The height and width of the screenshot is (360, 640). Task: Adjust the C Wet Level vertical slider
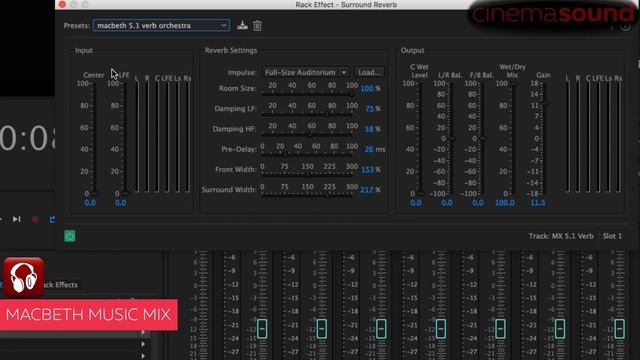click(420, 138)
